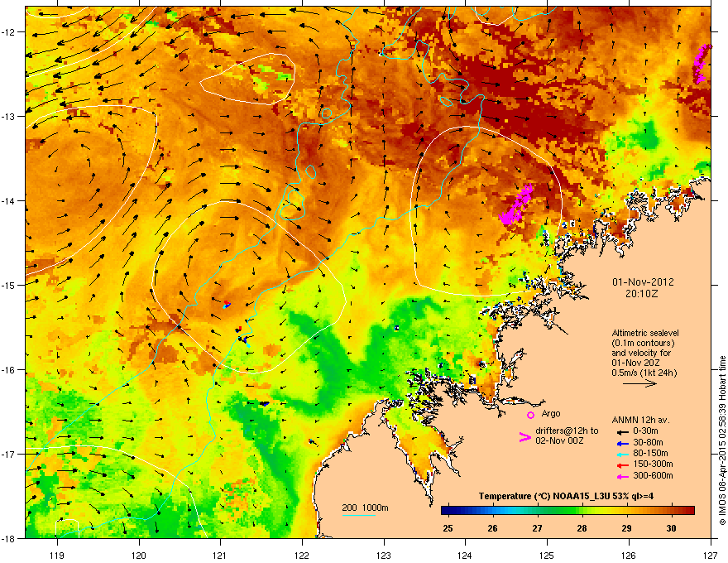Viewport: 728px width, 563px height.
Task: Click the latitude axis label '-18'
Action: click(8, 538)
